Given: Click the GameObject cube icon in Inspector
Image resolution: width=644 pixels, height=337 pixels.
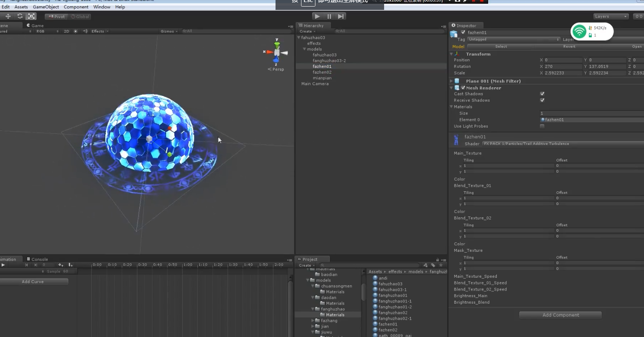Looking at the screenshot, I should tap(454, 33).
